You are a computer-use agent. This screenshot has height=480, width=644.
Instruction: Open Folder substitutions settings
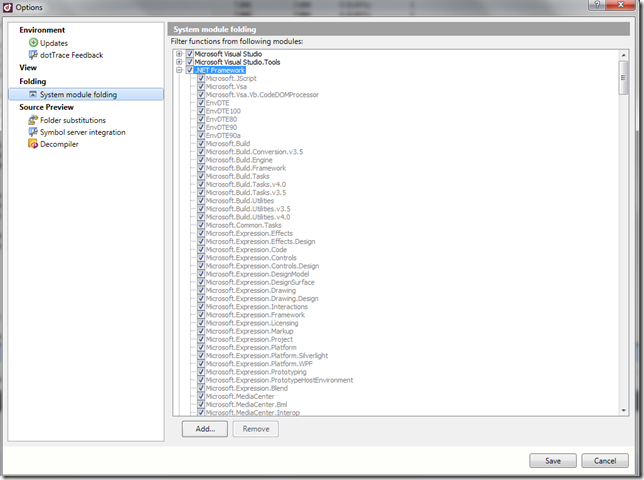73,120
